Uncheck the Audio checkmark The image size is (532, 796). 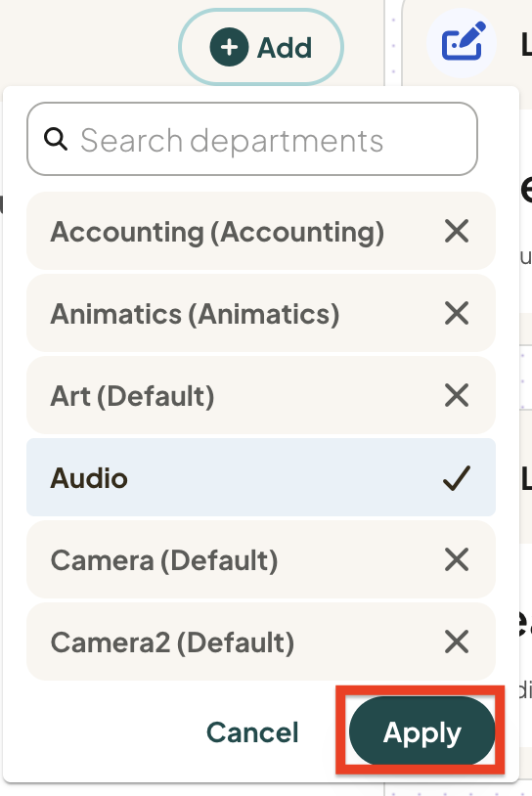pyautogui.click(x=457, y=478)
